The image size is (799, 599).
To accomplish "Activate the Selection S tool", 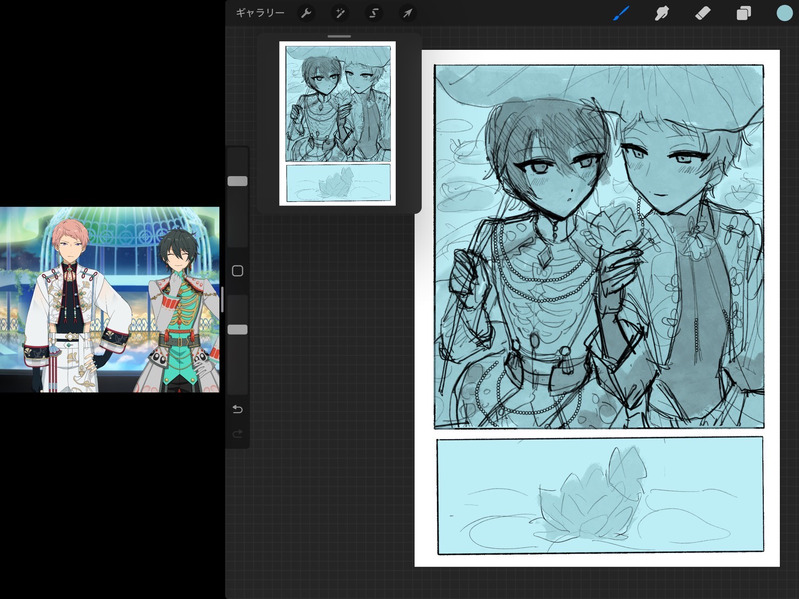I will (374, 13).
